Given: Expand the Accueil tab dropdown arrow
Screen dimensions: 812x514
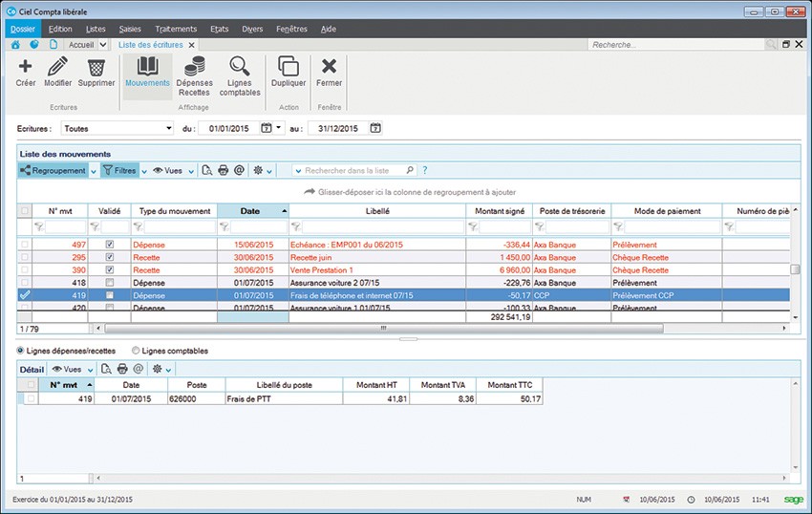Looking at the screenshot, I should (x=103, y=45).
